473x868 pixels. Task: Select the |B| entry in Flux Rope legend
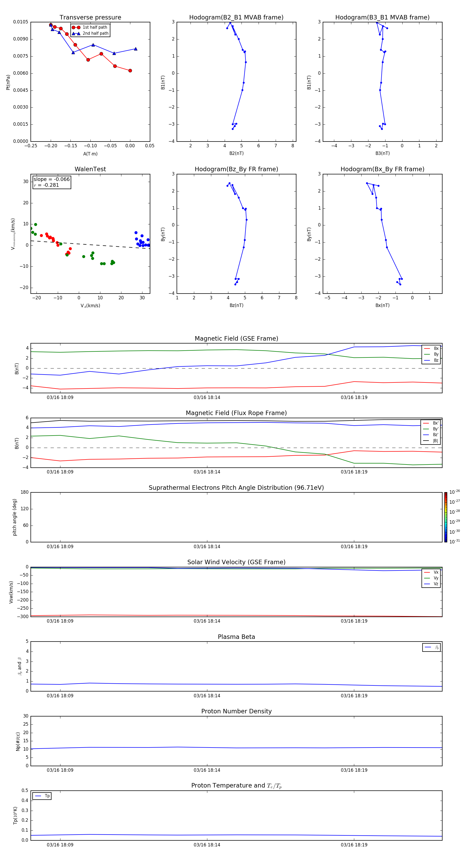pyautogui.click(x=431, y=441)
